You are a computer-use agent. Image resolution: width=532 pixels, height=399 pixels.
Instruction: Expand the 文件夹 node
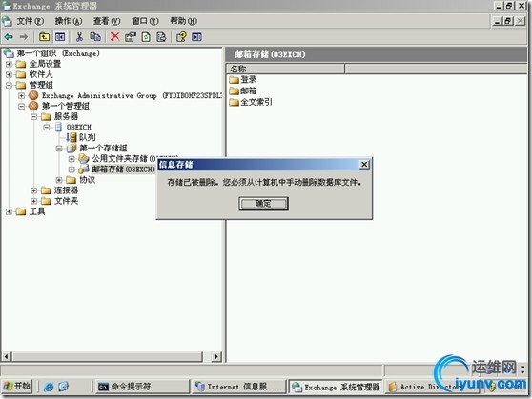[34, 201]
